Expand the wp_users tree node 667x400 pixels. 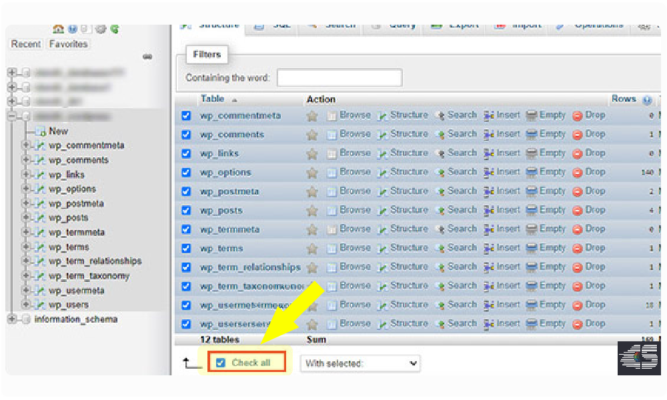27,305
